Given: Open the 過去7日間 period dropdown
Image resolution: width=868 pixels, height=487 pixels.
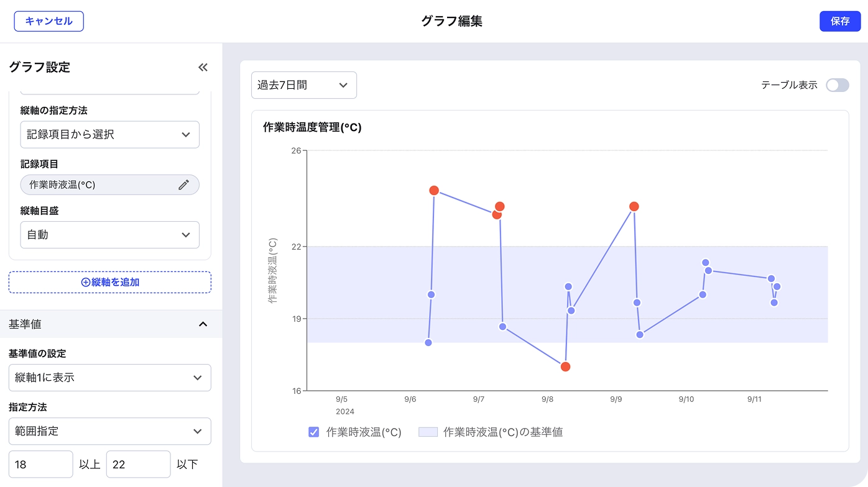Looking at the screenshot, I should coord(303,85).
